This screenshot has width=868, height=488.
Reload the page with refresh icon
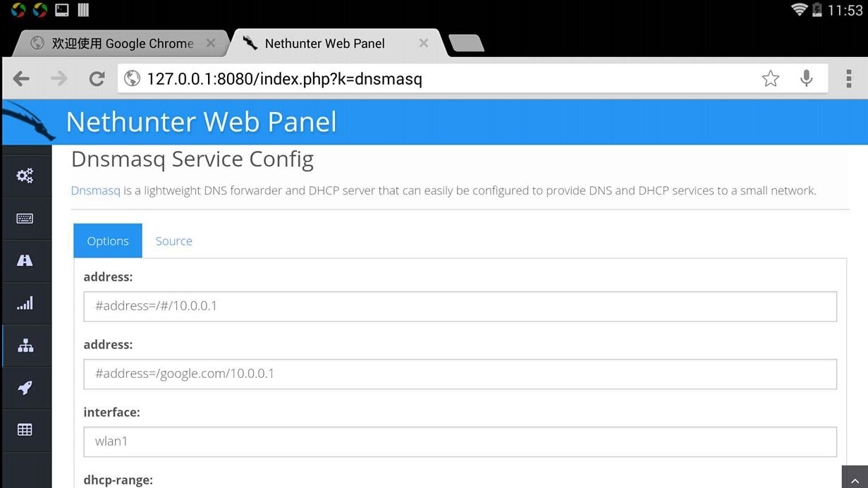point(97,79)
